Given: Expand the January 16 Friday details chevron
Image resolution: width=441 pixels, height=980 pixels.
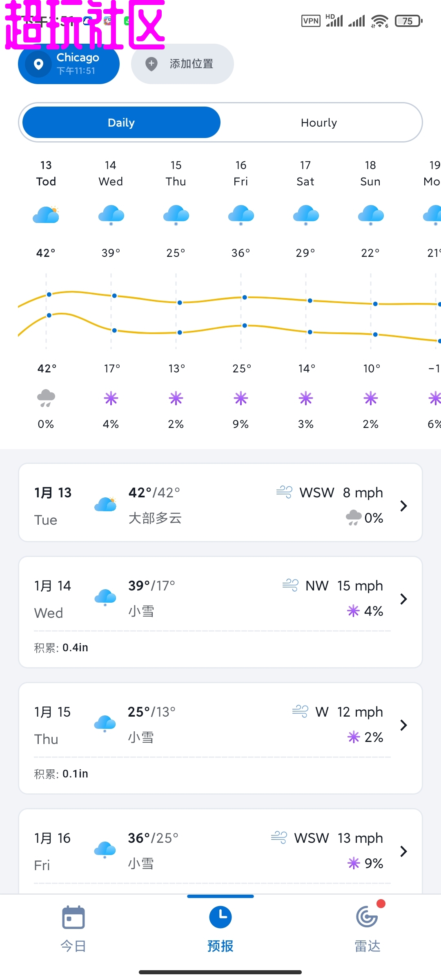Looking at the screenshot, I should point(403,851).
